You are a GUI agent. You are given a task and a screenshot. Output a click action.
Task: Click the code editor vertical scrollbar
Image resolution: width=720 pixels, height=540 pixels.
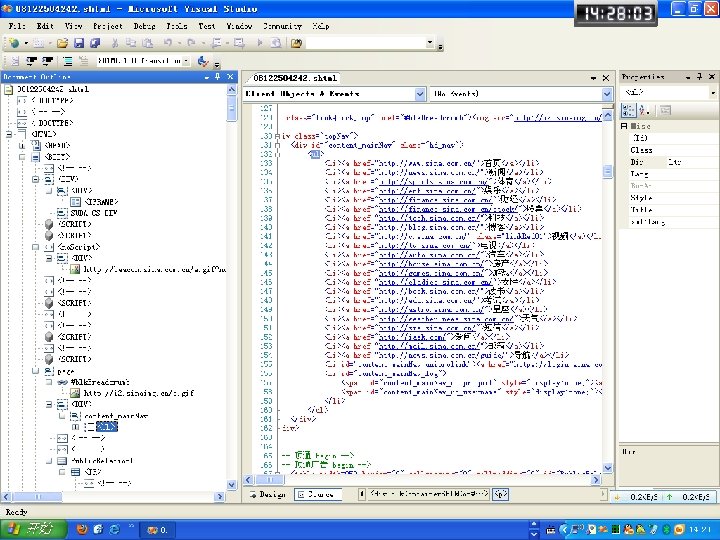(x=606, y=300)
